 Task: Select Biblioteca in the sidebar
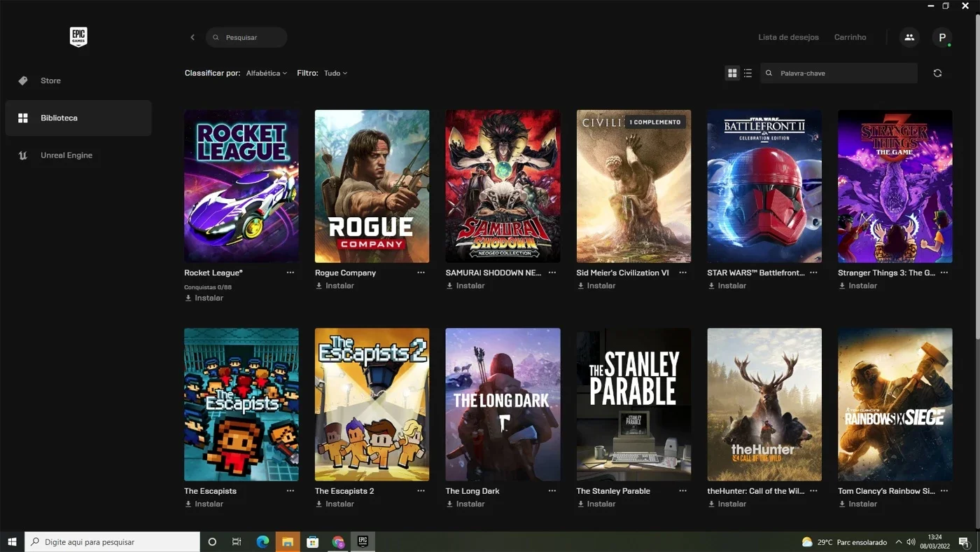(78, 118)
